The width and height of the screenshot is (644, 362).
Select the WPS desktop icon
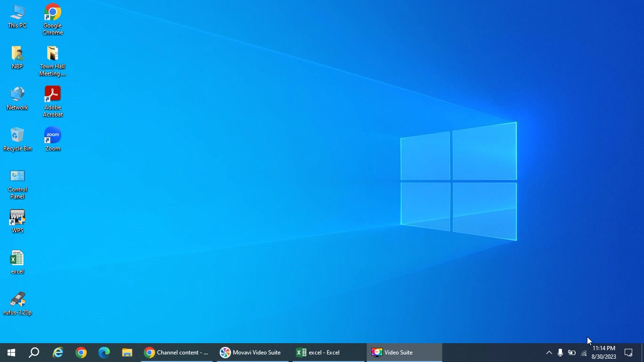coord(17,222)
